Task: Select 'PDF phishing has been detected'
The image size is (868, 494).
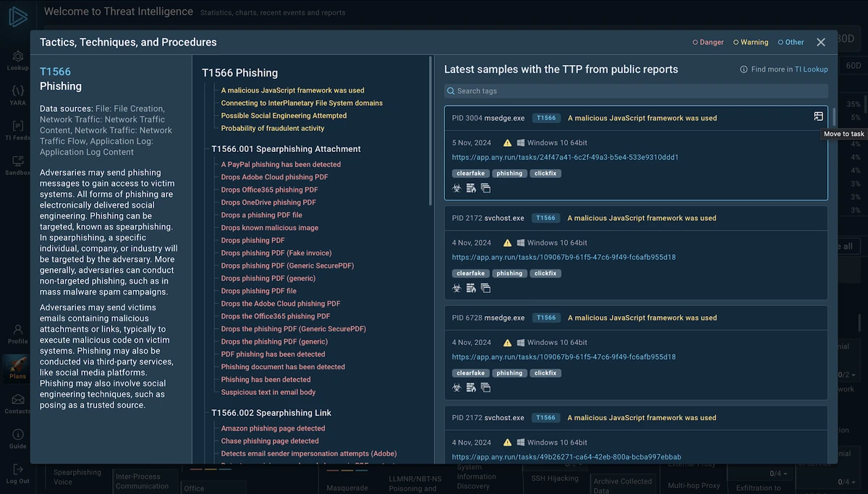Action: point(273,354)
